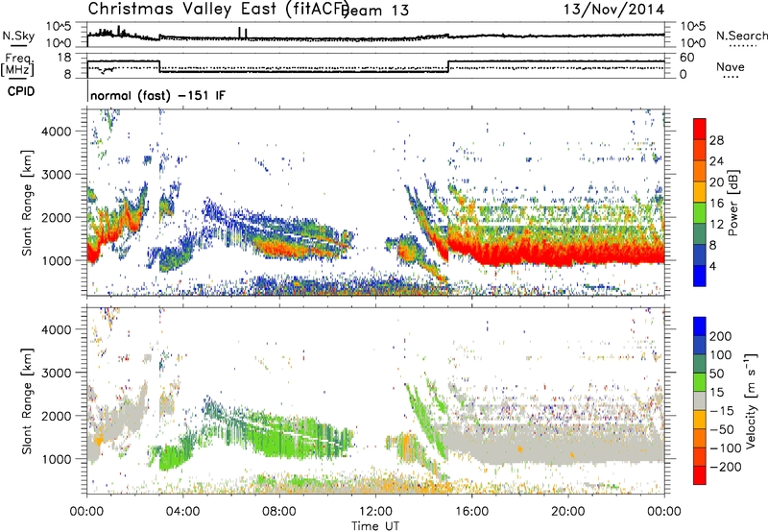The height and width of the screenshot is (532, 768).
Task: Click the 'Nave' legend label
Action: pos(731,67)
